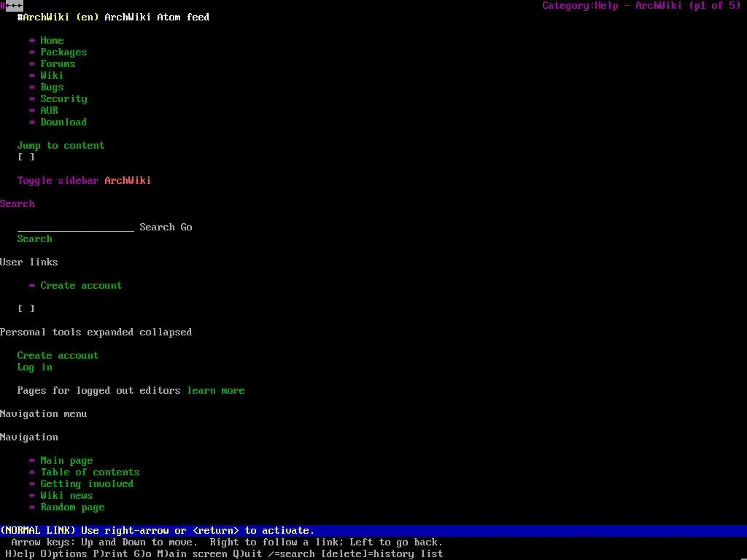
Task: Click the #ArchWiki (en) header text
Action: 58,17
